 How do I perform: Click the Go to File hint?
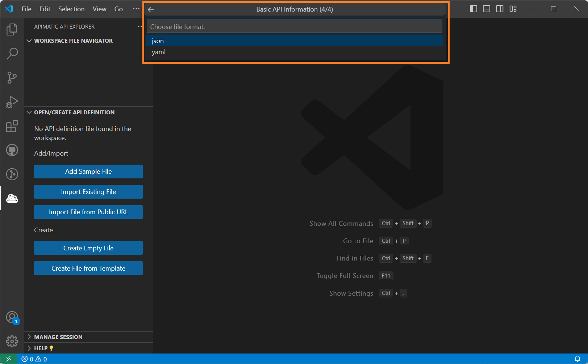(x=358, y=241)
